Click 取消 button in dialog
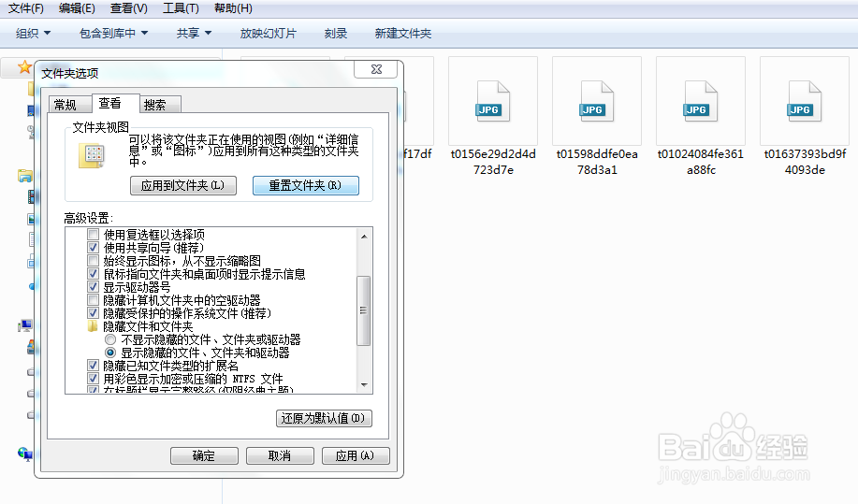The height and width of the screenshot is (504, 858). pyautogui.click(x=280, y=455)
